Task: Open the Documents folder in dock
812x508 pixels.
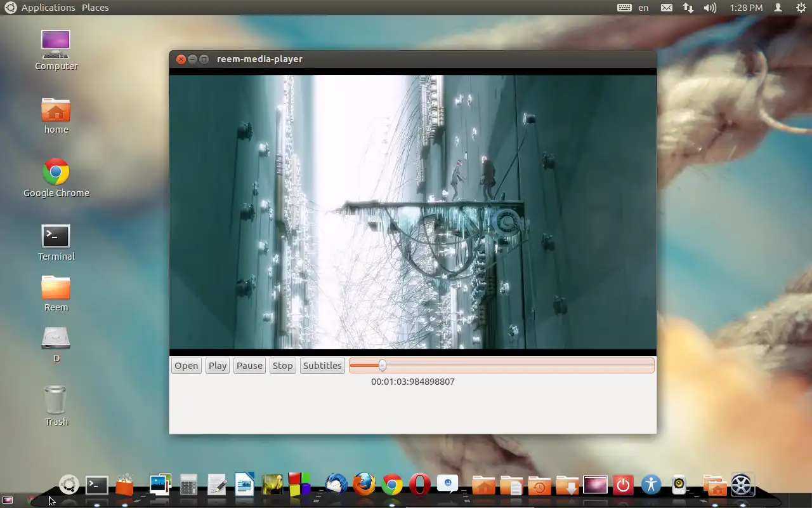Action: (x=511, y=485)
